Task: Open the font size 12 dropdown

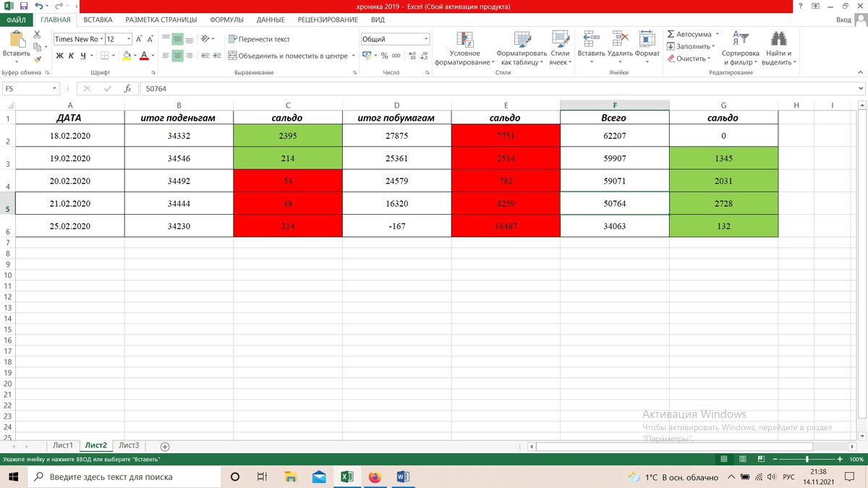Action: click(129, 39)
